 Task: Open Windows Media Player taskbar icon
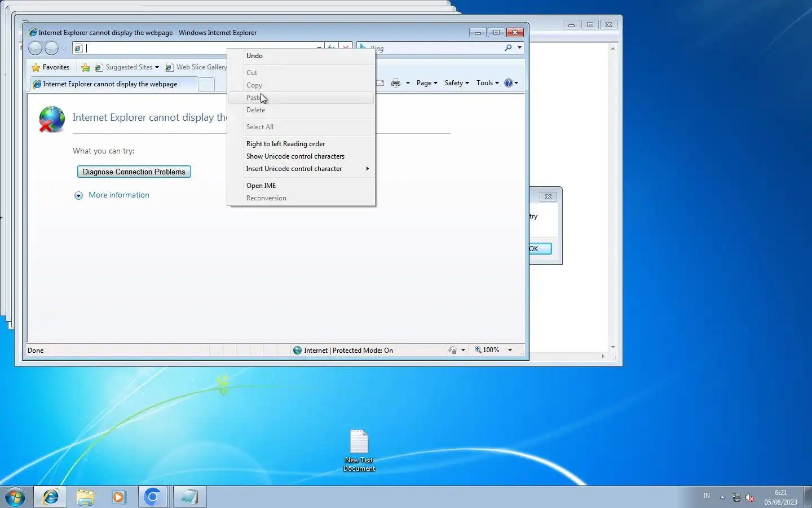coord(118,497)
